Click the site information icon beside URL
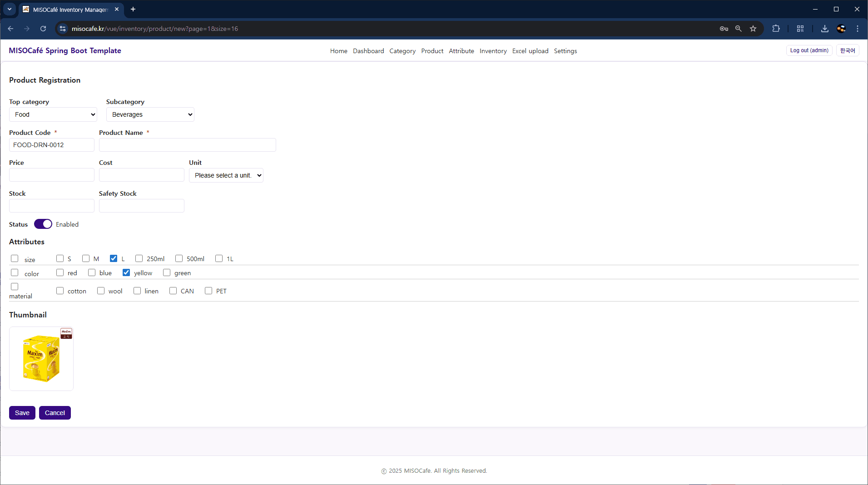 63,29
